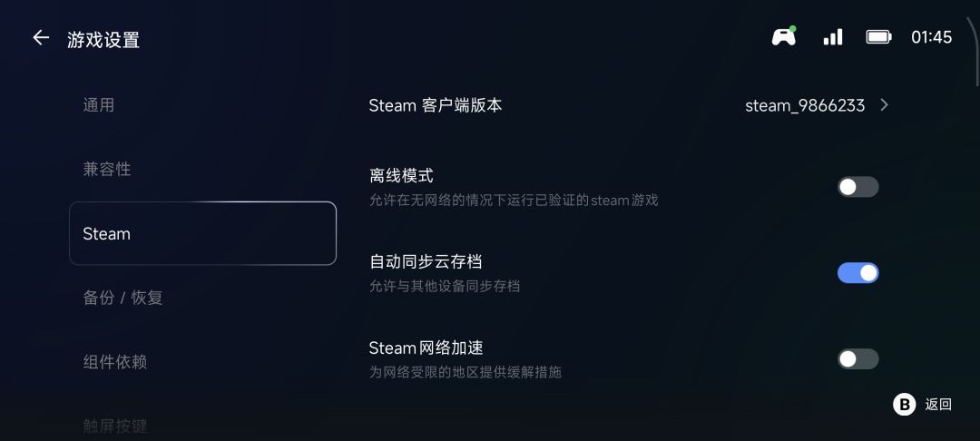Click the game controller status icon
980x441 pixels.
pos(784,37)
